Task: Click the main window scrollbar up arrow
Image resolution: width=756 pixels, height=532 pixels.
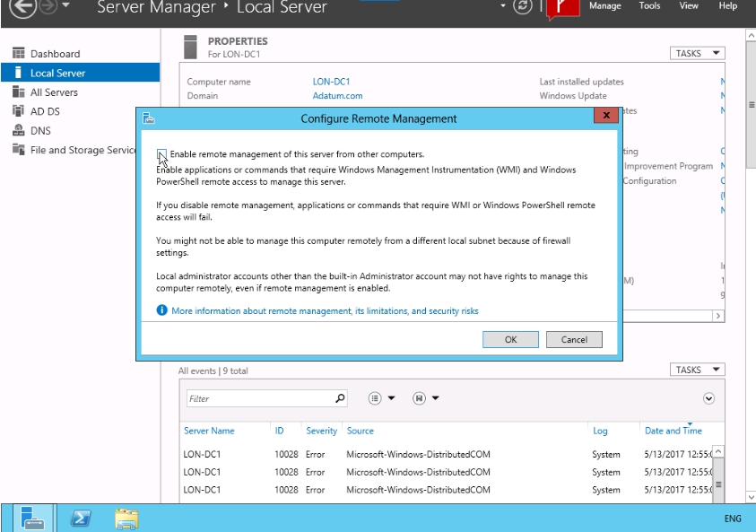Action: click(x=751, y=36)
